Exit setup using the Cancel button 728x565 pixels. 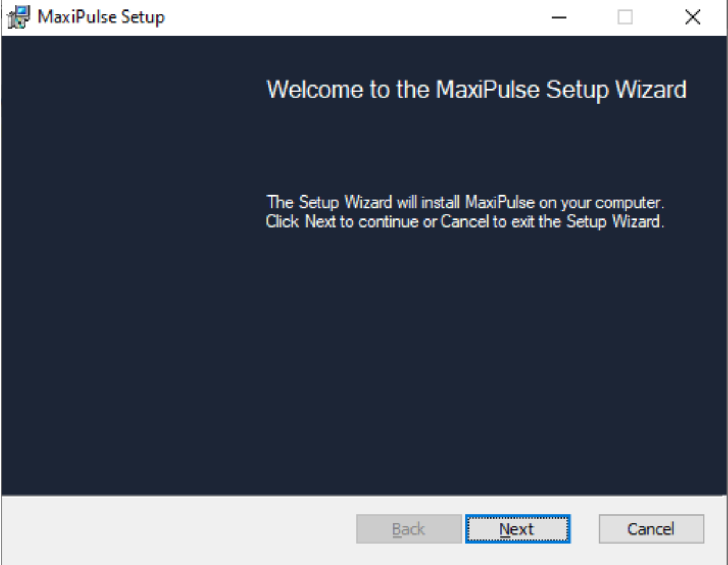coord(651,529)
